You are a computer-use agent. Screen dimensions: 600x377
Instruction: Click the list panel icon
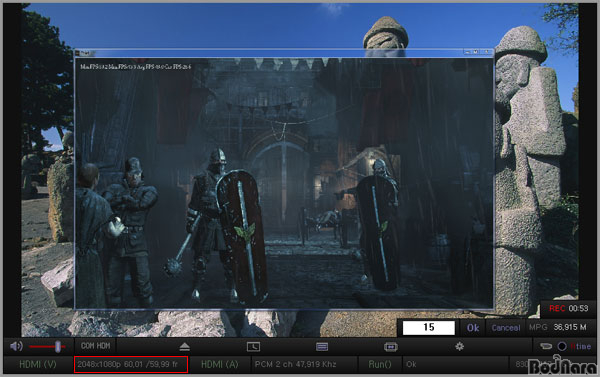pyautogui.click(x=322, y=347)
